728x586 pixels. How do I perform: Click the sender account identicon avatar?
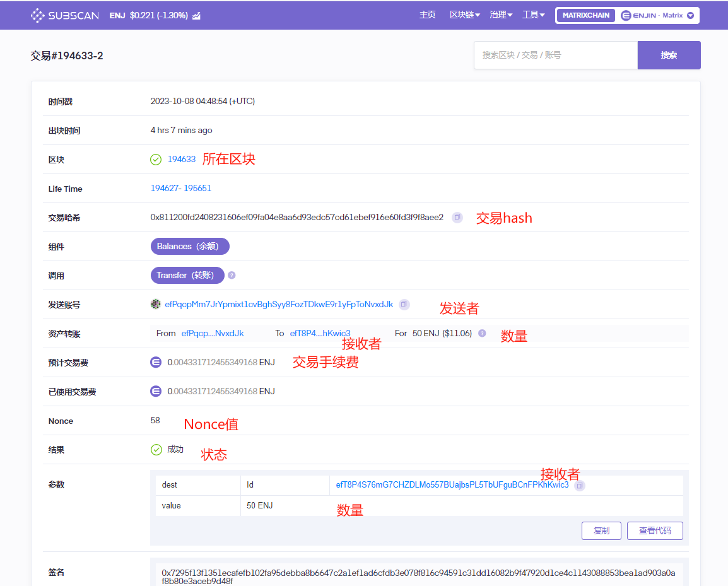tap(156, 304)
